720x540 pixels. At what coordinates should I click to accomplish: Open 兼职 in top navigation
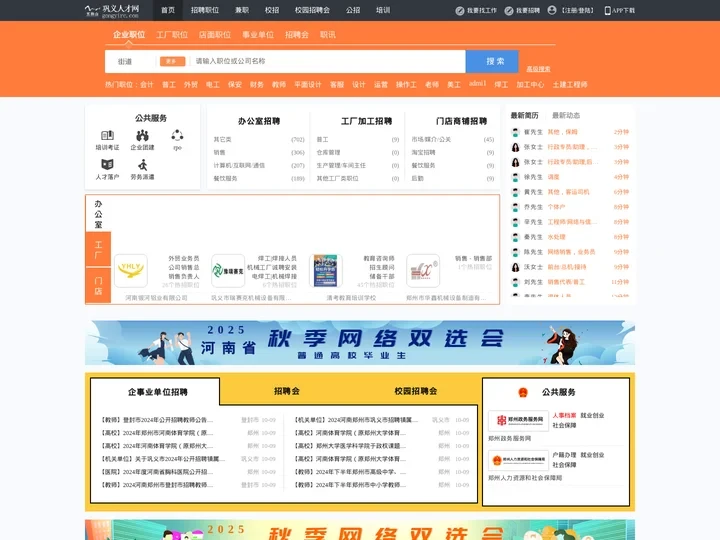(242, 10)
